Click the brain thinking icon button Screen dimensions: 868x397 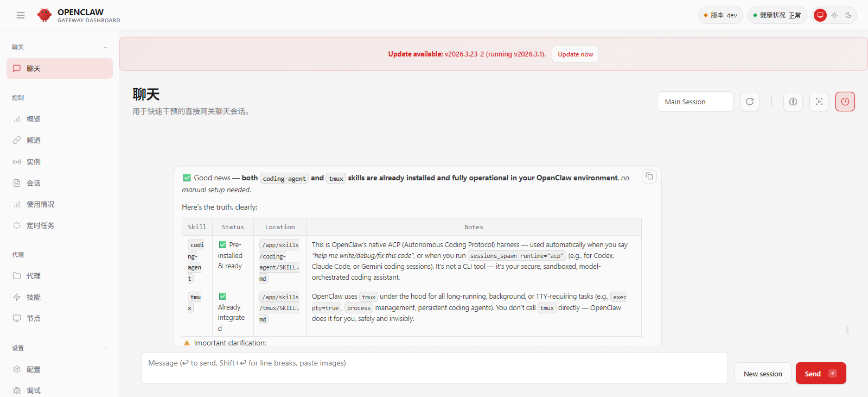point(793,102)
